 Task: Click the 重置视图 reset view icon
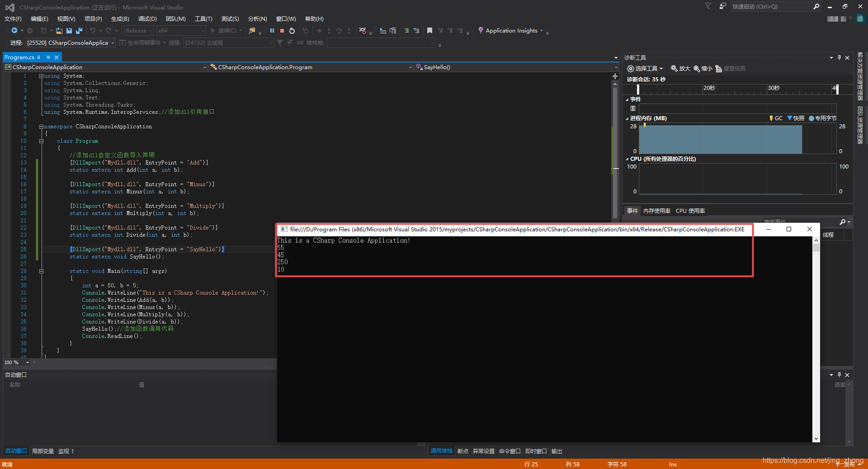tap(718, 69)
